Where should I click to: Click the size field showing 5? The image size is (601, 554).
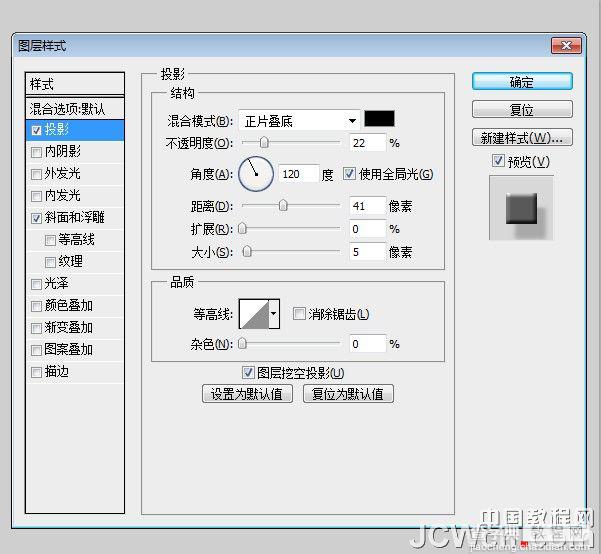point(367,252)
